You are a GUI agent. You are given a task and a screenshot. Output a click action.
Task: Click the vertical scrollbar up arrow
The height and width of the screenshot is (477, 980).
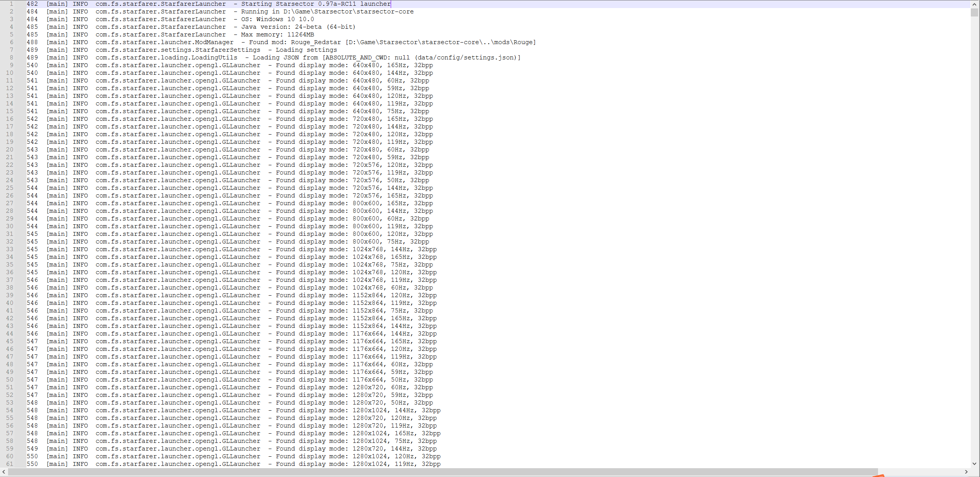(x=974, y=4)
